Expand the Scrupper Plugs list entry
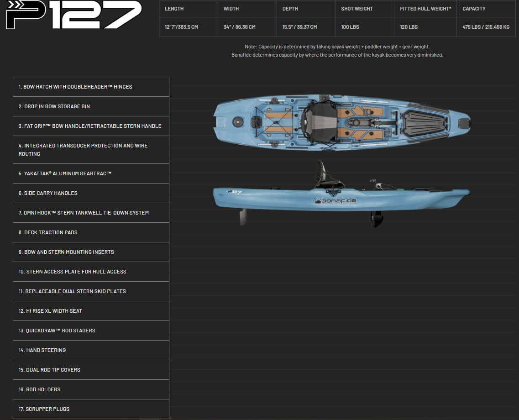 coord(91,409)
